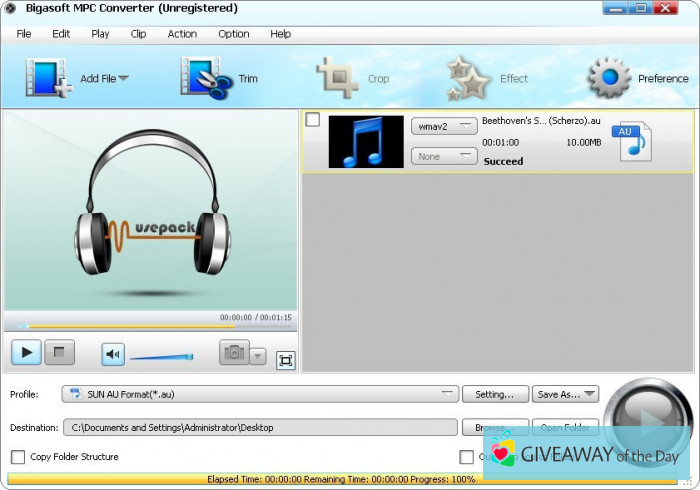The width and height of the screenshot is (700, 490).
Task: Open the Save As dropdown button
Action: [x=565, y=394]
